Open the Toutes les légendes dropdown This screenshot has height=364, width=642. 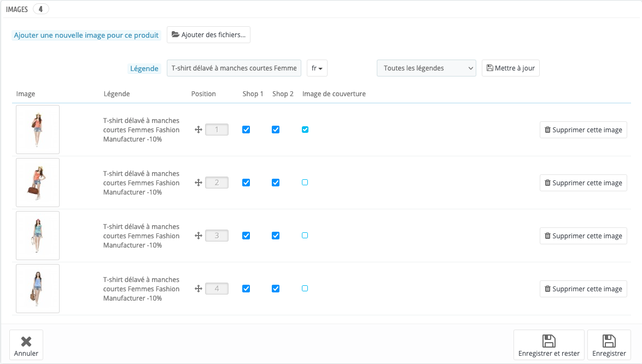coord(426,68)
